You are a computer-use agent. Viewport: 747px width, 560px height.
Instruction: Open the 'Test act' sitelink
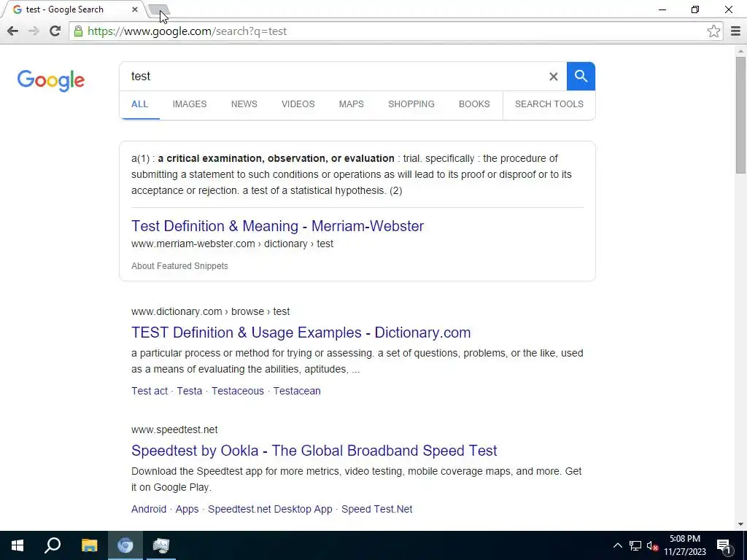coord(149,391)
